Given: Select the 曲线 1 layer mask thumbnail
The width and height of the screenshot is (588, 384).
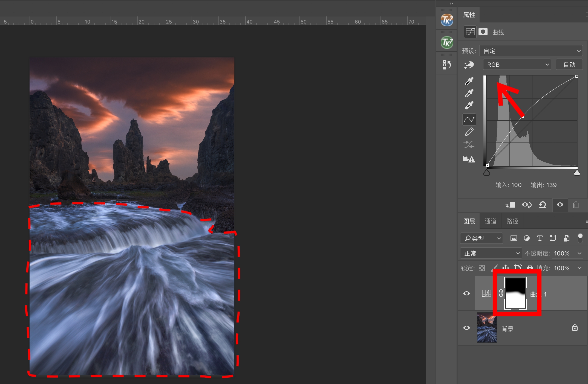Looking at the screenshot, I should (x=515, y=293).
